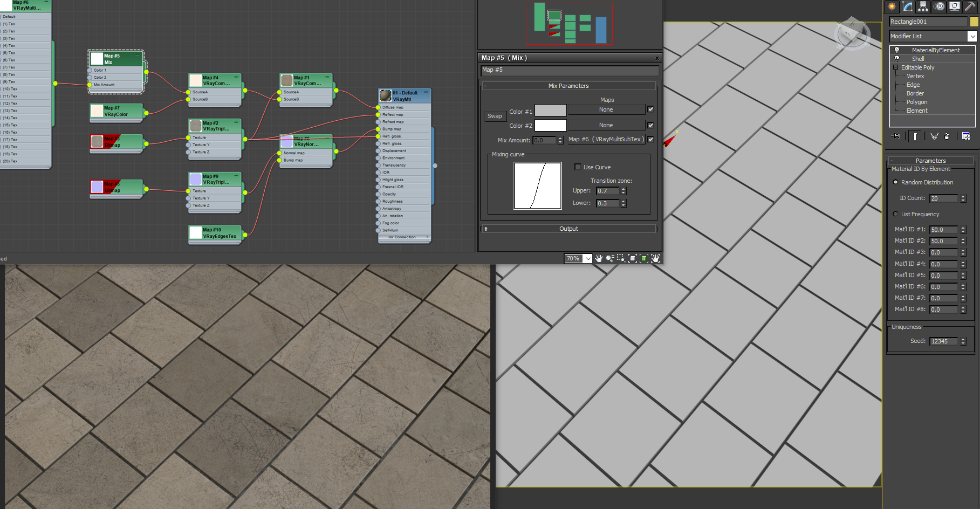
Task: Select Random Distribution radio button
Action: pos(896,182)
